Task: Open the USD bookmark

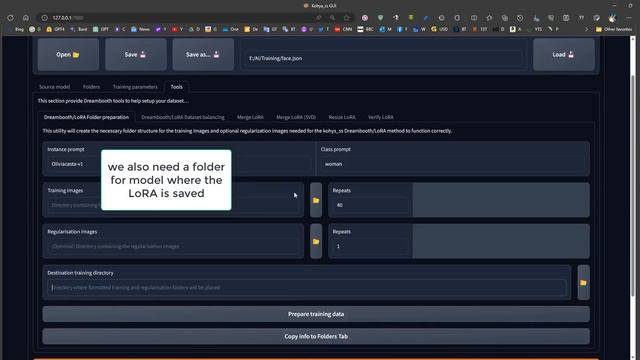Action: point(440,29)
